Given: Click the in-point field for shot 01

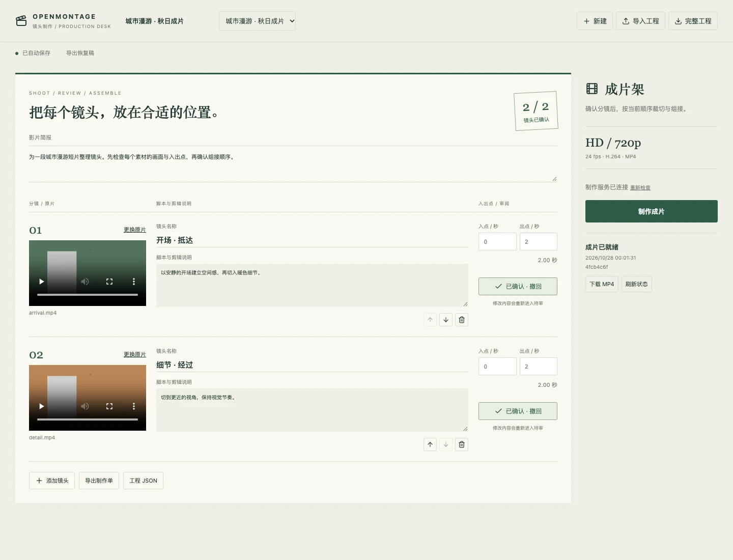Looking at the screenshot, I should click(497, 242).
